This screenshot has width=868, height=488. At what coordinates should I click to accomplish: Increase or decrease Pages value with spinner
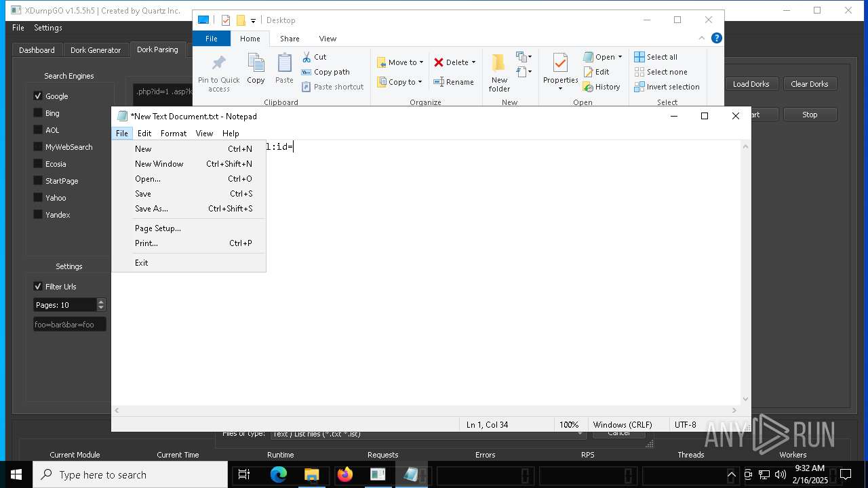[101, 305]
